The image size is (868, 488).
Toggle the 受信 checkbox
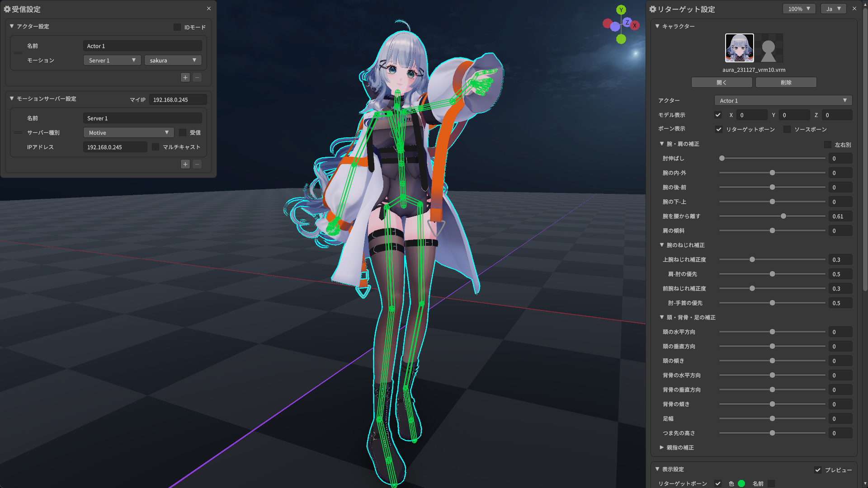183,132
